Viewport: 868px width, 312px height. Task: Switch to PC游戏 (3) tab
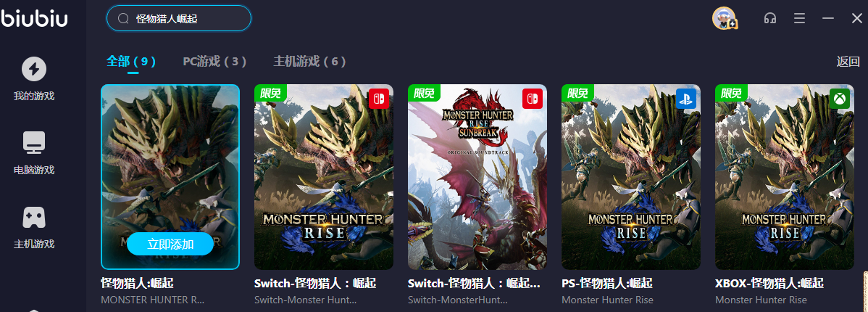pos(214,62)
